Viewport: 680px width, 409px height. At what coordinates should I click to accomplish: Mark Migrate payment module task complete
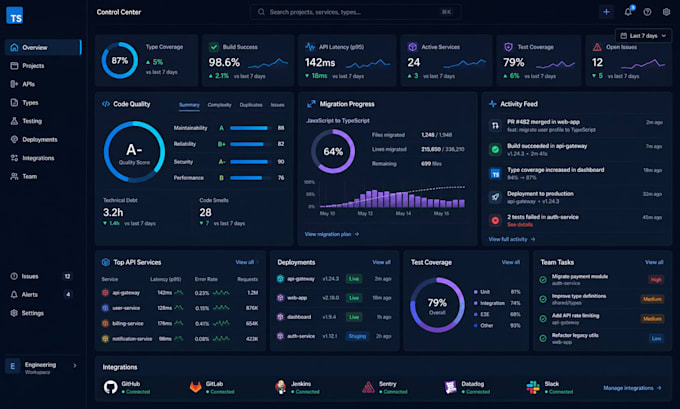point(543,280)
